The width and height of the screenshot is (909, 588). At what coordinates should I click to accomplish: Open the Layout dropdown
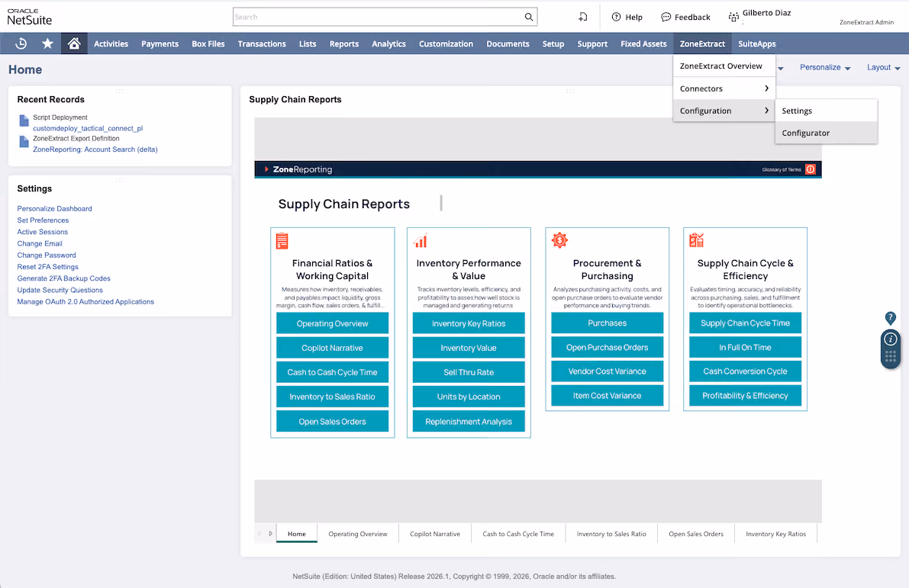pyautogui.click(x=883, y=67)
